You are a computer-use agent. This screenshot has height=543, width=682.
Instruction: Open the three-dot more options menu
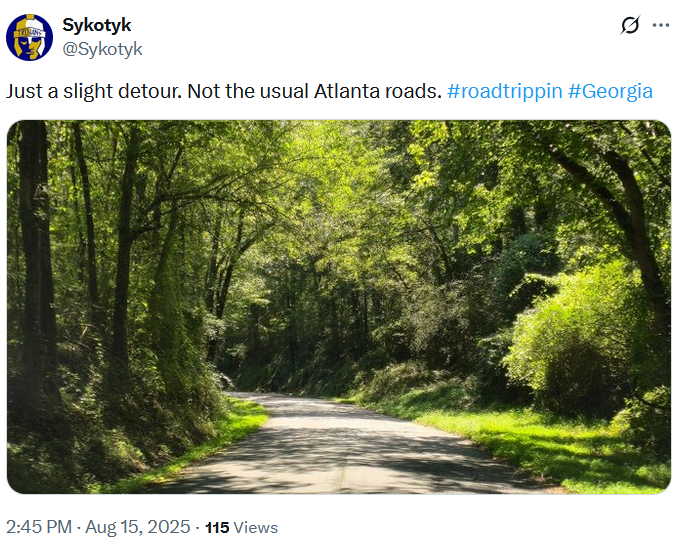pyautogui.click(x=661, y=25)
